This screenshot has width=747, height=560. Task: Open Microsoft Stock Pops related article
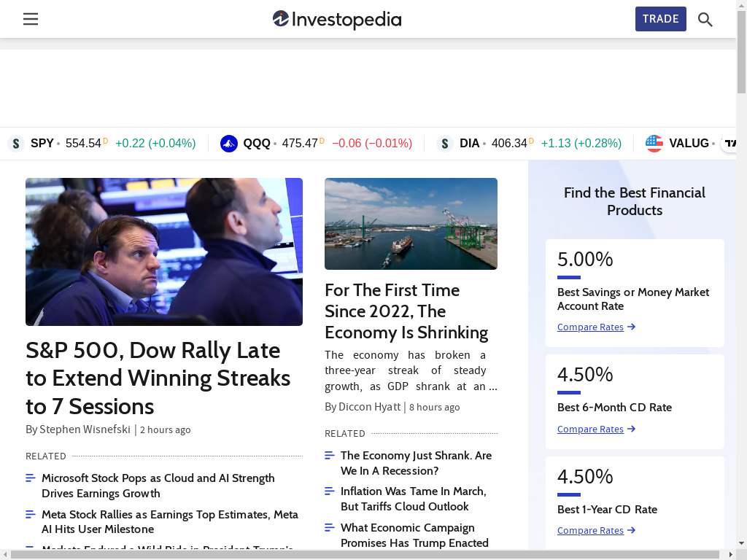pyautogui.click(x=158, y=486)
